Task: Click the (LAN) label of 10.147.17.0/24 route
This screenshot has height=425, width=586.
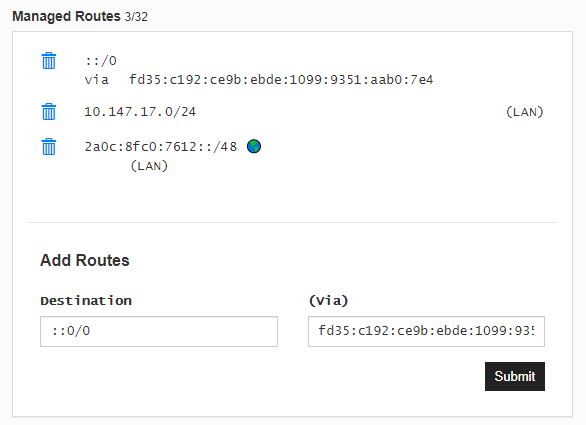Action: pyautogui.click(x=524, y=112)
